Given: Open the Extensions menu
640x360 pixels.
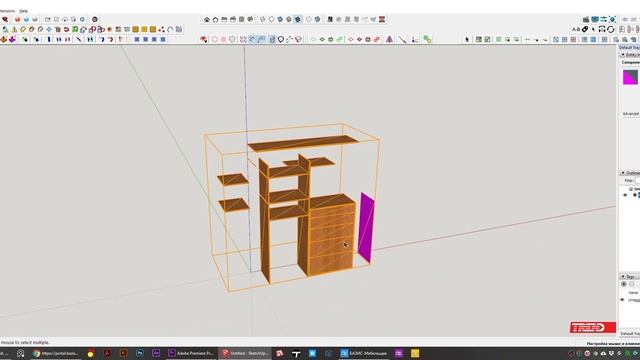Looking at the screenshot, I should pos(7,11).
